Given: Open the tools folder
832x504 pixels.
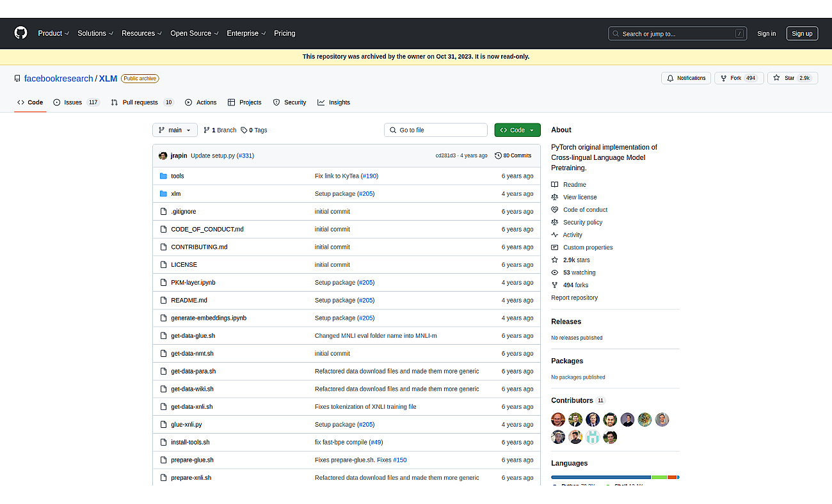Looking at the screenshot, I should point(177,176).
